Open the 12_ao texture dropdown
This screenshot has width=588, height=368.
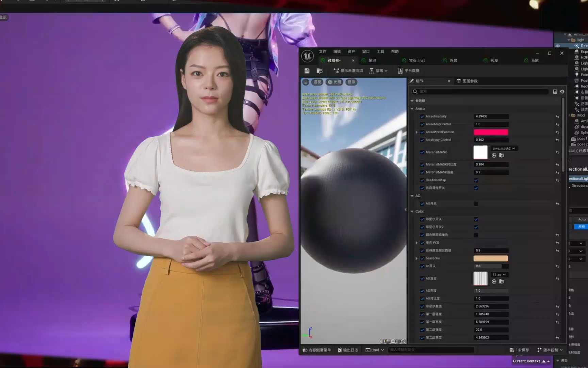pos(499,275)
